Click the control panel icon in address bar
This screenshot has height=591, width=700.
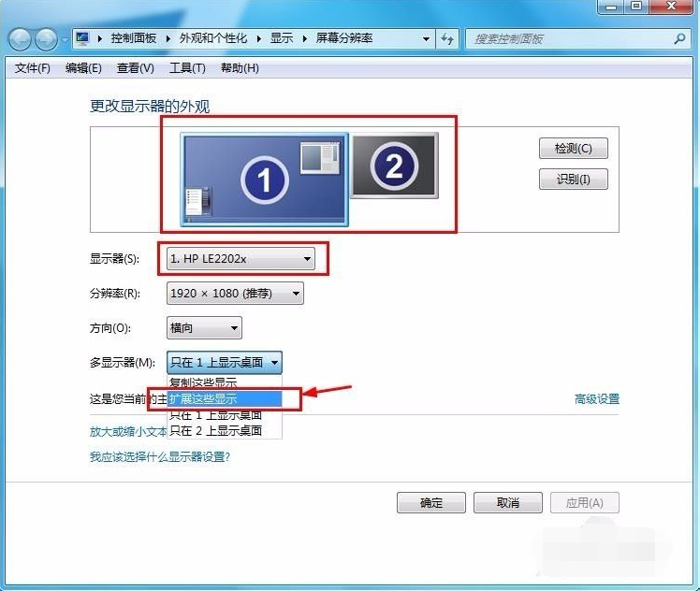(82, 38)
